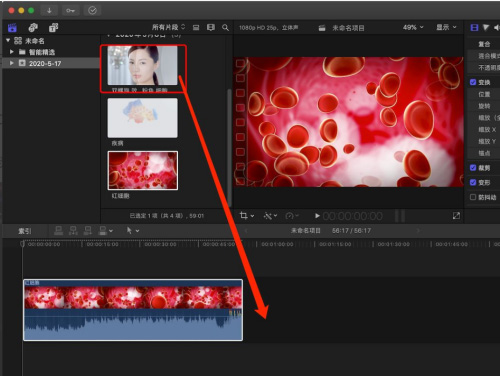Expand the 智能精选 folder triangle

[12, 52]
